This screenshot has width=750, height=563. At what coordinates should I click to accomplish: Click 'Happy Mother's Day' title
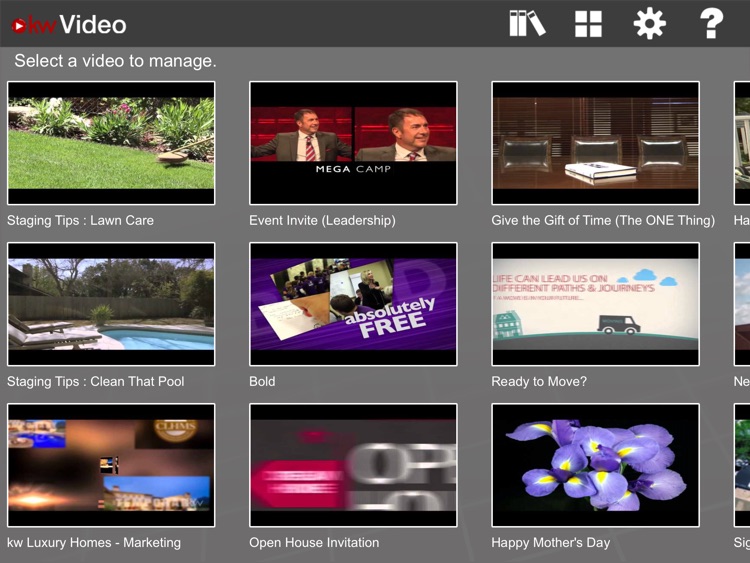pos(551,542)
